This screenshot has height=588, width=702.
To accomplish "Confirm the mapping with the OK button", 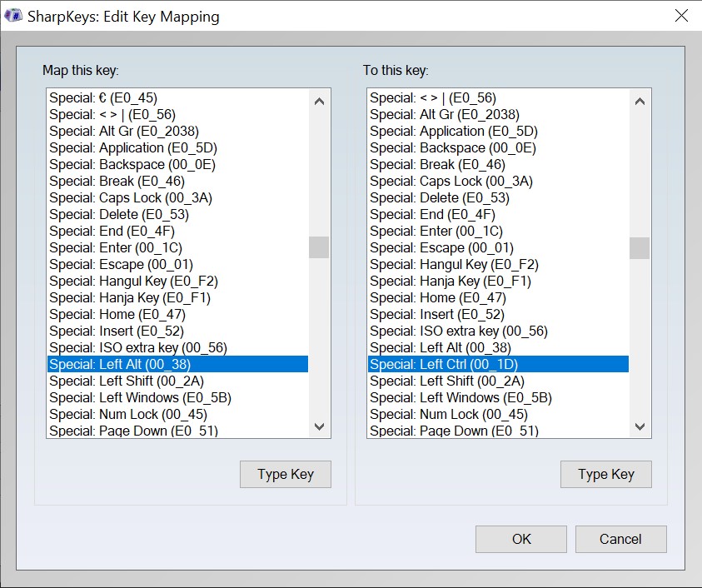I will point(520,539).
